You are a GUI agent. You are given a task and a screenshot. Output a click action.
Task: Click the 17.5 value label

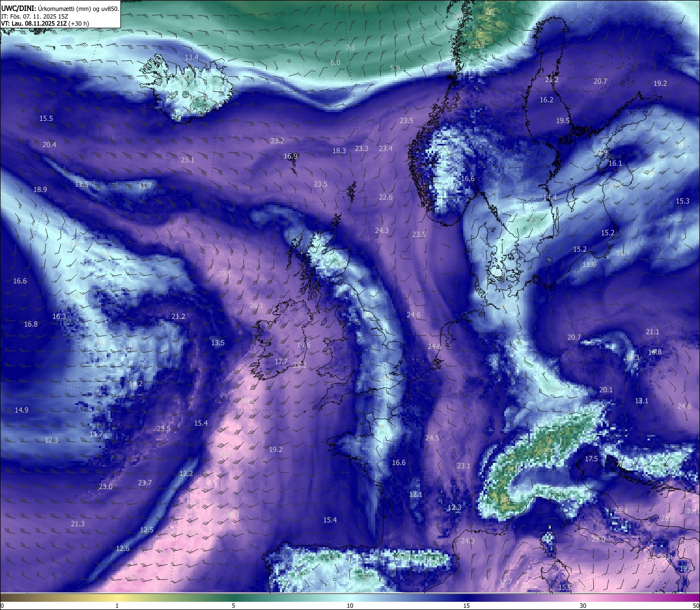pos(591,458)
